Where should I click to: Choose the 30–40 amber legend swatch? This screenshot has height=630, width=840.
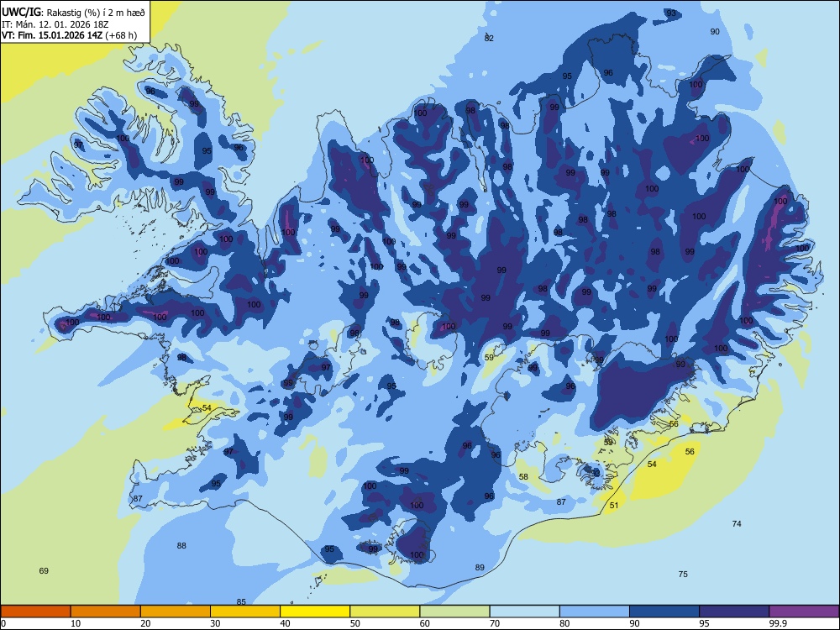coord(245,612)
